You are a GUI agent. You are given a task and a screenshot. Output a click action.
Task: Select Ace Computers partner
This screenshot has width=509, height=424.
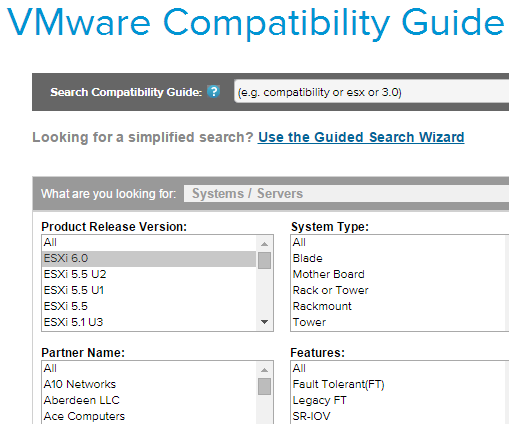149,416
